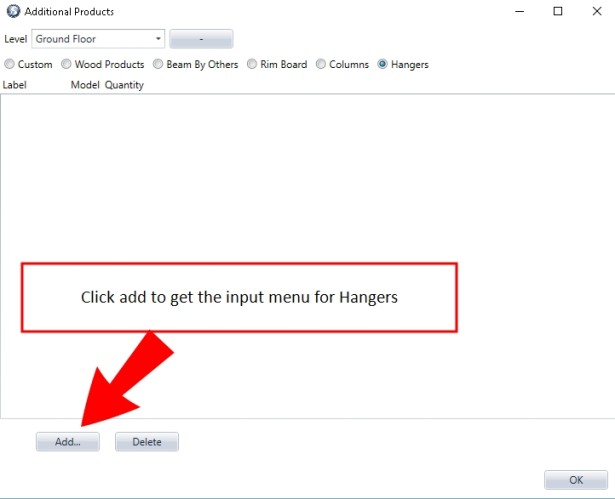615x499 pixels.
Task: Close the Additional Products dialog
Action: (x=597, y=11)
